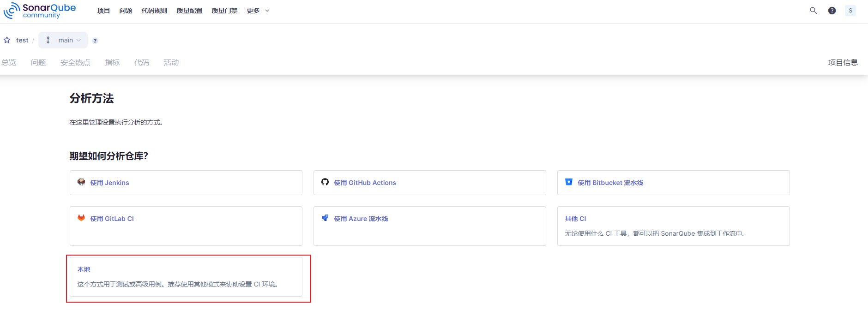This screenshot has width=868, height=310.
Task: Expand the 更多 menu
Action: point(258,11)
